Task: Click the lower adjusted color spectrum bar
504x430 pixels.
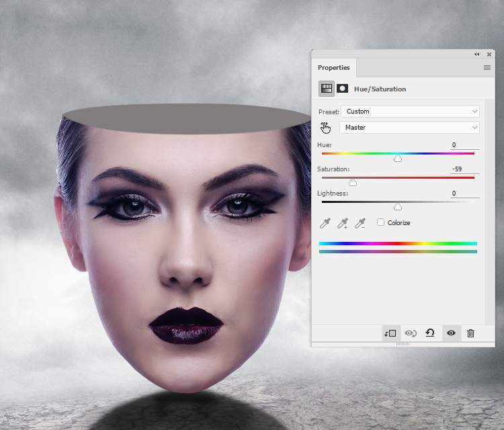Action: (x=398, y=252)
